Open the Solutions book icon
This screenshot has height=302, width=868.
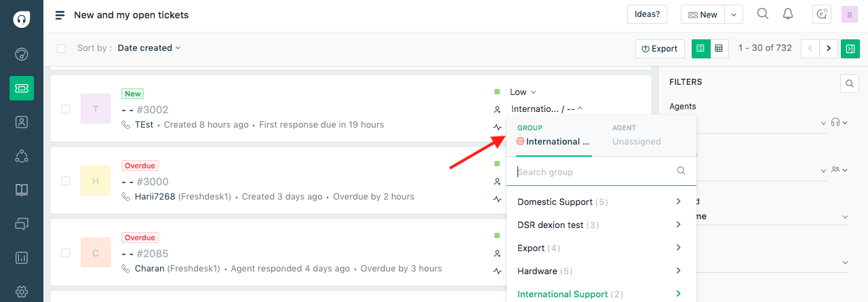(22, 190)
